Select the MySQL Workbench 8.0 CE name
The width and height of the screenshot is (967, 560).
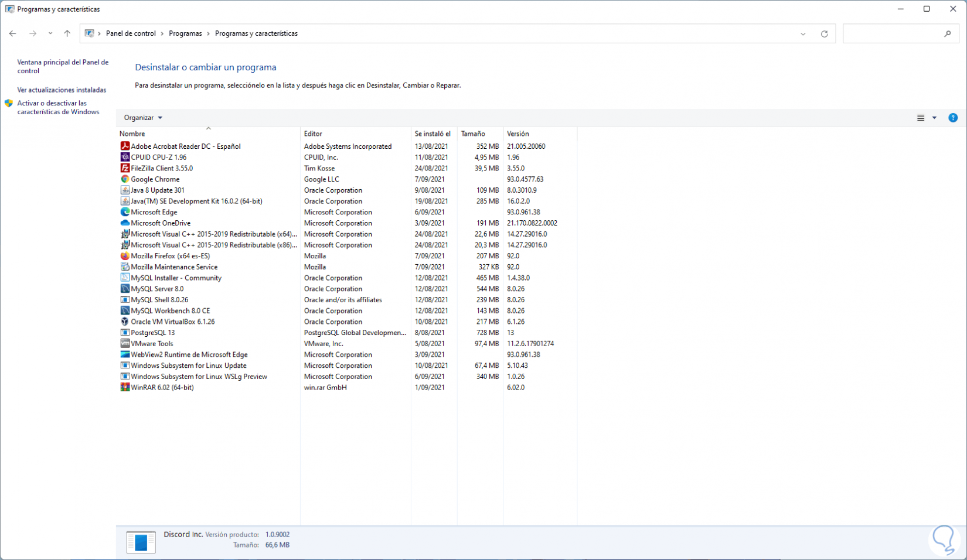coord(171,311)
